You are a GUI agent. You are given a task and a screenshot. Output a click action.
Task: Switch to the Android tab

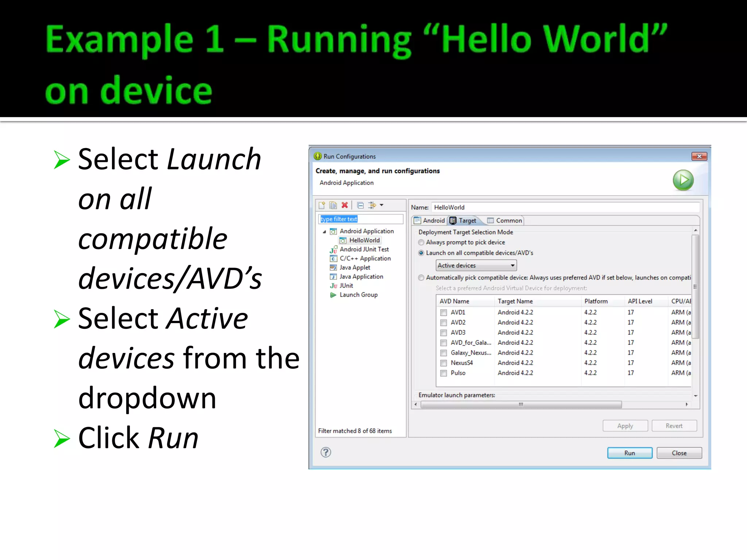tap(429, 221)
